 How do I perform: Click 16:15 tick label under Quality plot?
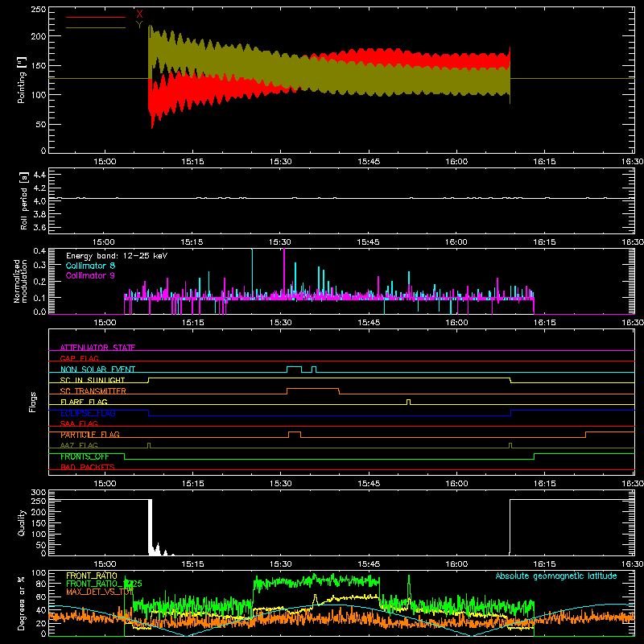point(544,564)
